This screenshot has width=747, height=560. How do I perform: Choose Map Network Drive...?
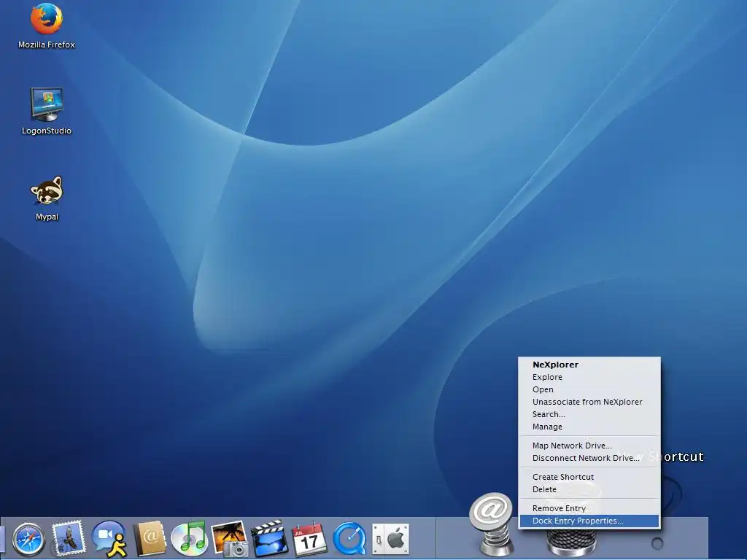coord(589,446)
